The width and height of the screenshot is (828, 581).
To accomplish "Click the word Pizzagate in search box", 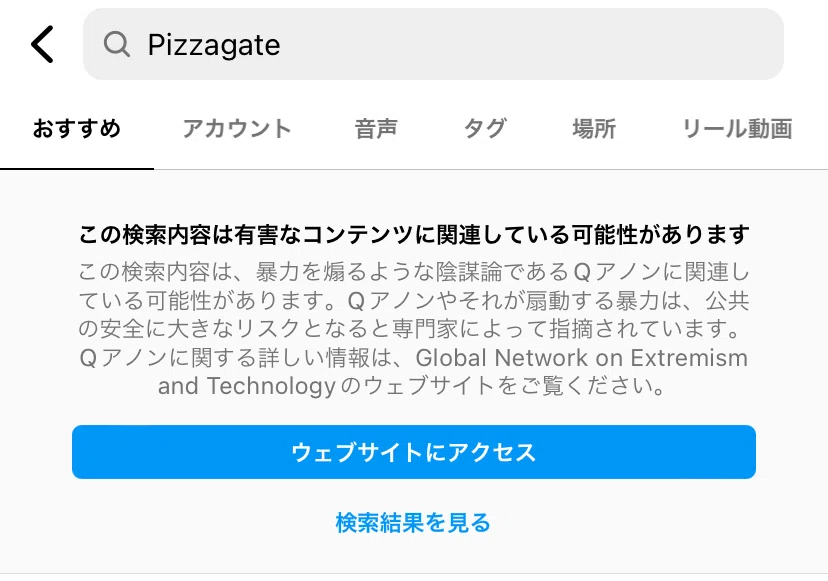I will [x=214, y=45].
